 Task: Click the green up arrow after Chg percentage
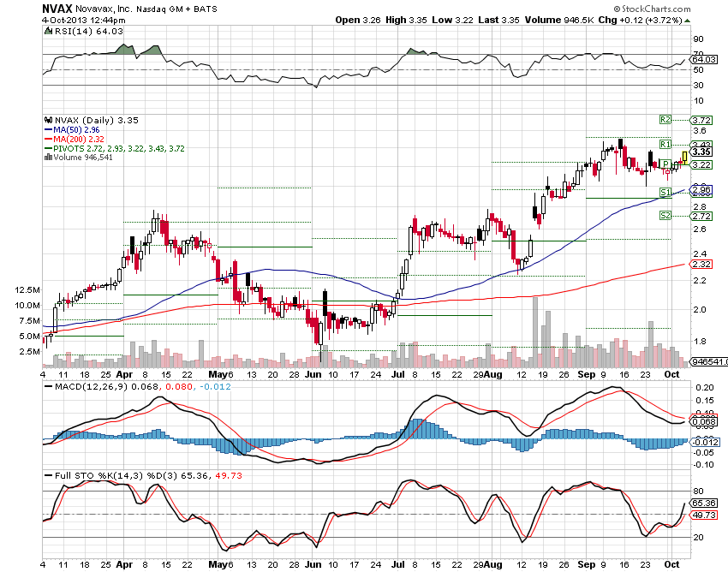click(687, 21)
